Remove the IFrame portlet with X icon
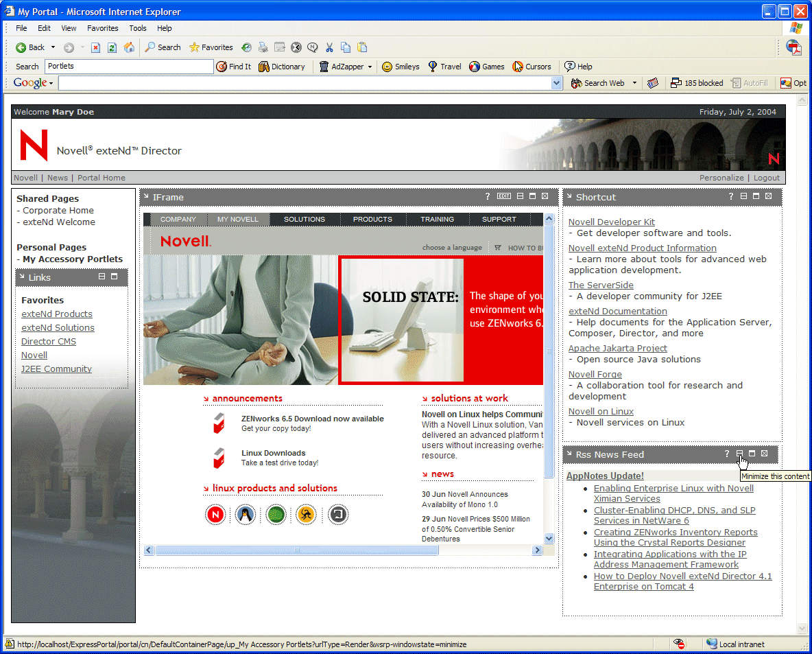 coord(545,196)
